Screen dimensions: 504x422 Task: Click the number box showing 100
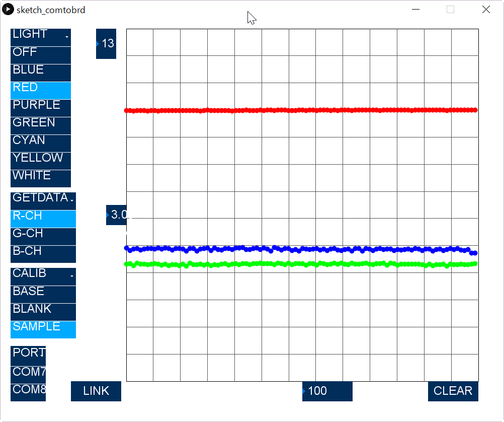pyautogui.click(x=327, y=391)
